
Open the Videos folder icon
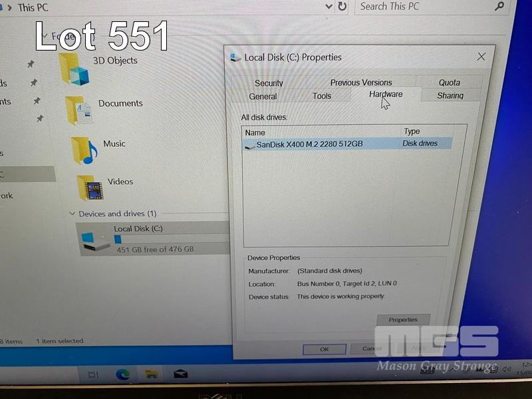point(89,188)
